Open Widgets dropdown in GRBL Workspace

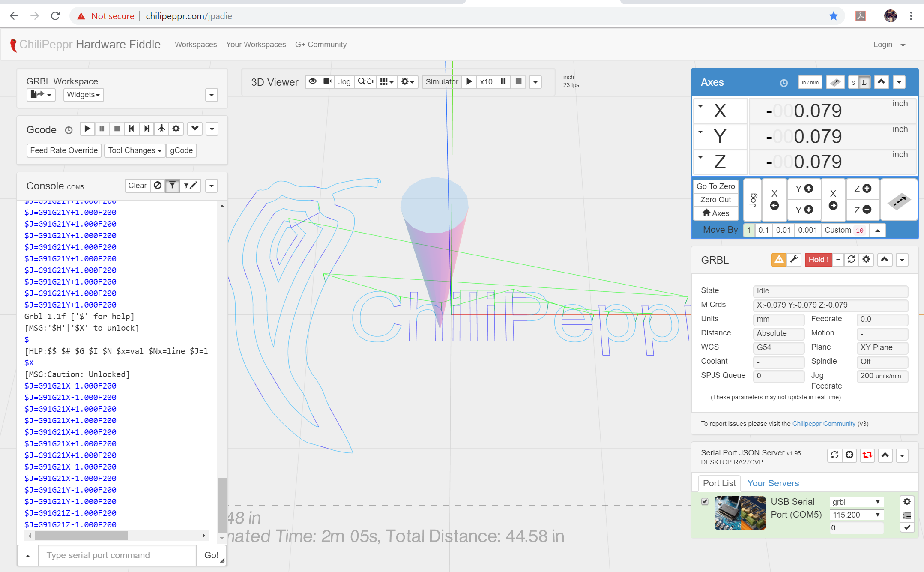tap(84, 95)
